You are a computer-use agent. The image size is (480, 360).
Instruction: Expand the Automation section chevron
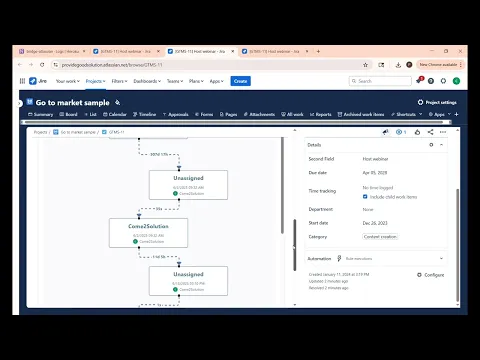pos(441,258)
